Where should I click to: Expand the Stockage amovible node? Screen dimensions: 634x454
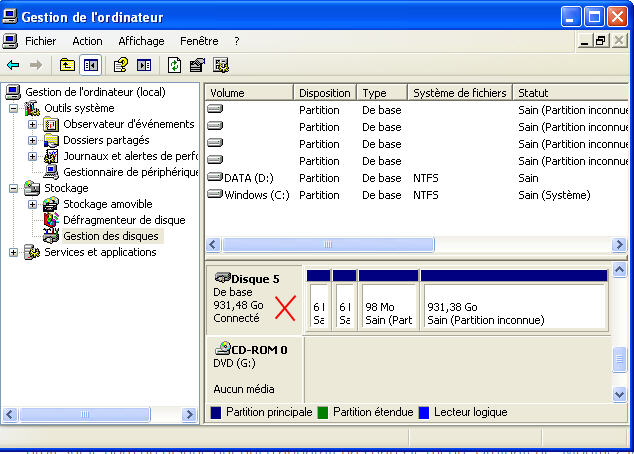(x=33, y=204)
